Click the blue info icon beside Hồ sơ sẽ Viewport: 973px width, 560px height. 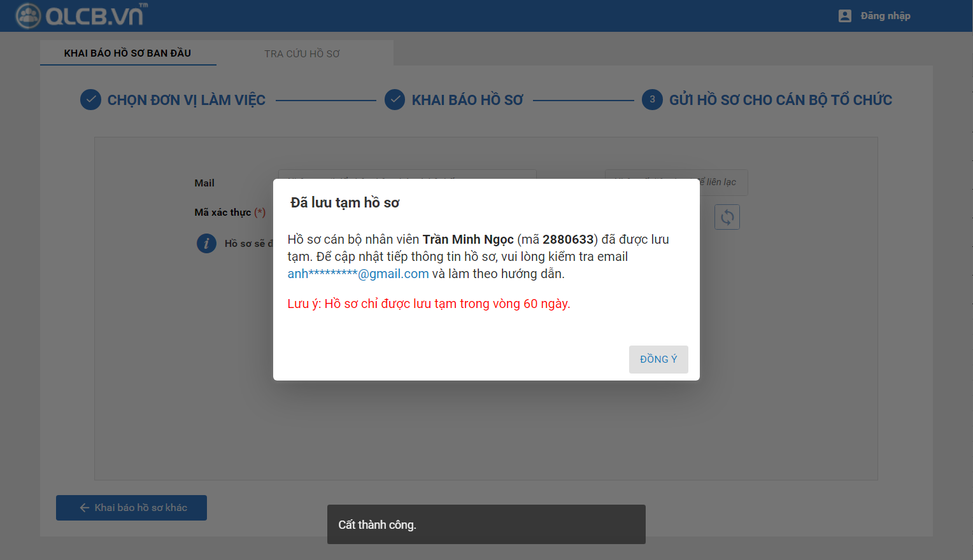206,243
